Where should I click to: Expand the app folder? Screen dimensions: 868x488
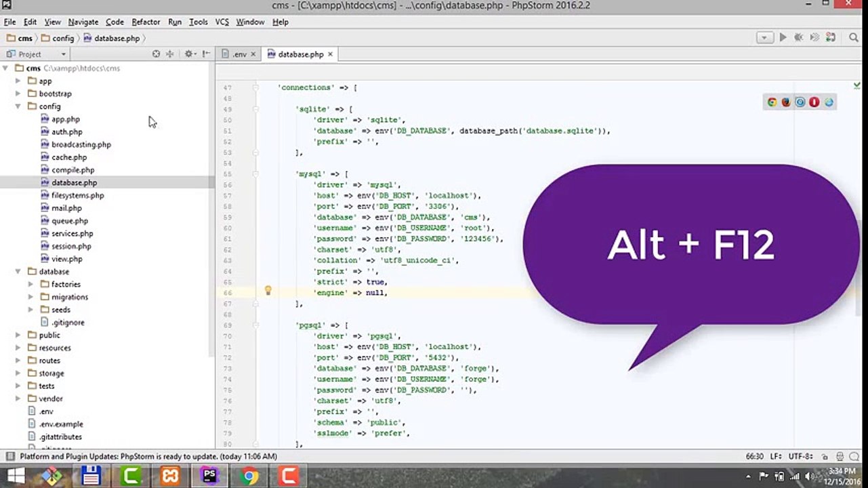click(18, 81)
